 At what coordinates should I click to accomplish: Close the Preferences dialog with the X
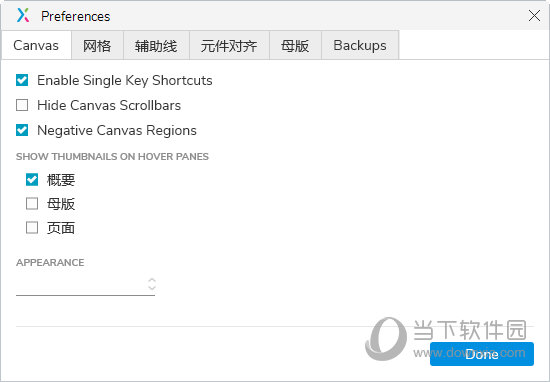tap(534, 15)
